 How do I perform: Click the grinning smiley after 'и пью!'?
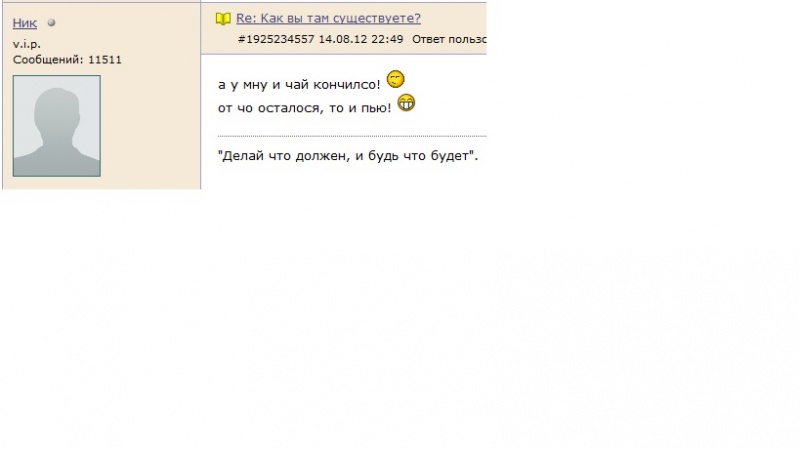point(406,103)
